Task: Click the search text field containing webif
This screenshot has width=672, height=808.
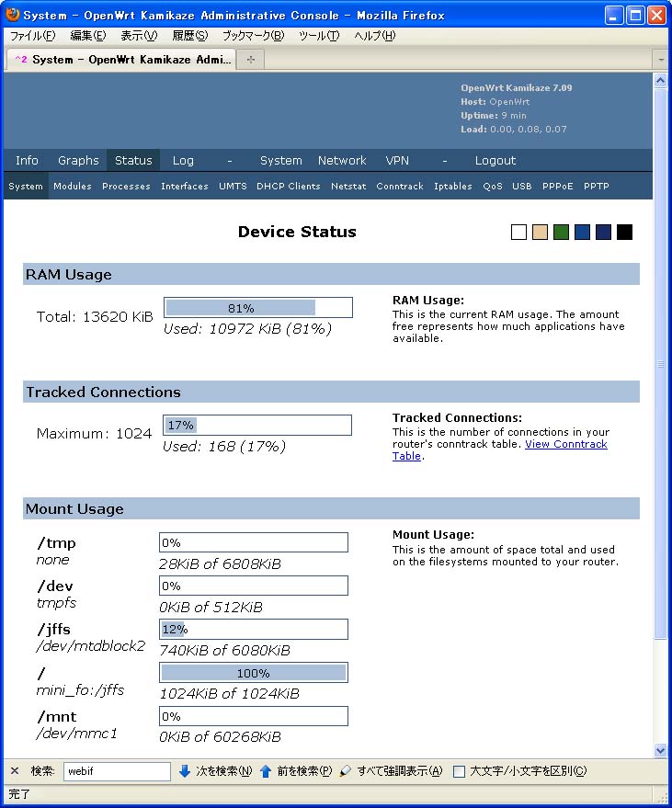Action: [117, 771]
